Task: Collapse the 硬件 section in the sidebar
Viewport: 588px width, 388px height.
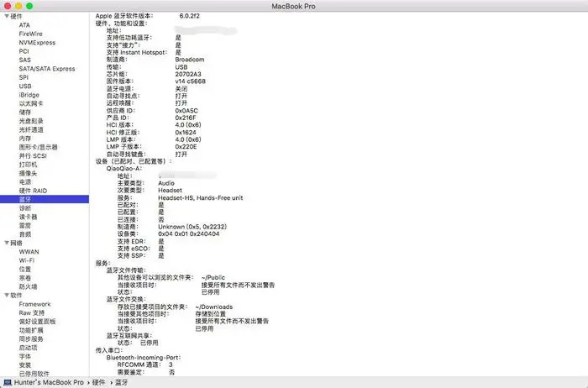Action: (x=6, y=16)
